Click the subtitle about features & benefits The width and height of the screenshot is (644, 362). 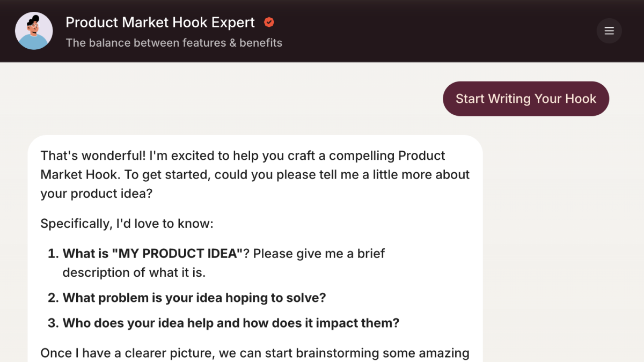click(174, 43)
